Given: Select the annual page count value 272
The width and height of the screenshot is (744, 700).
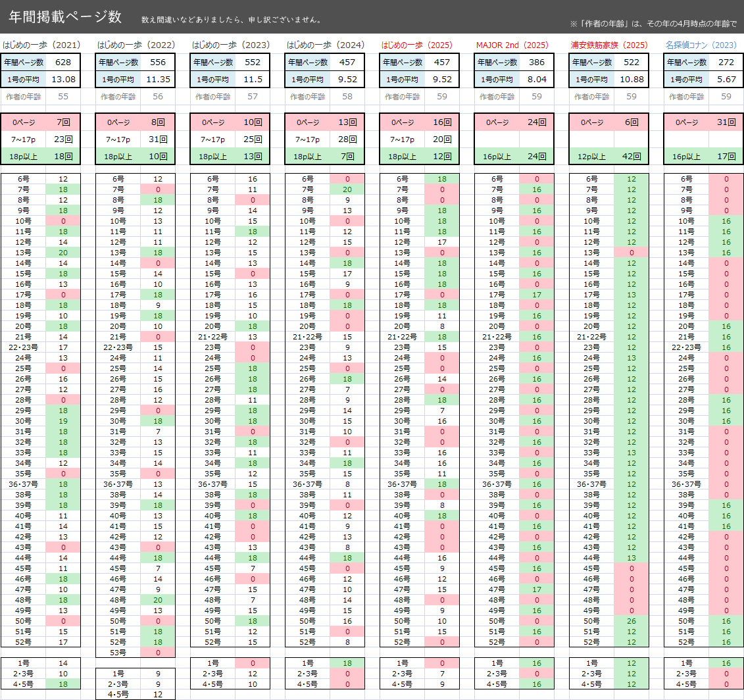Looking at the screenshot, I should 726,63.
